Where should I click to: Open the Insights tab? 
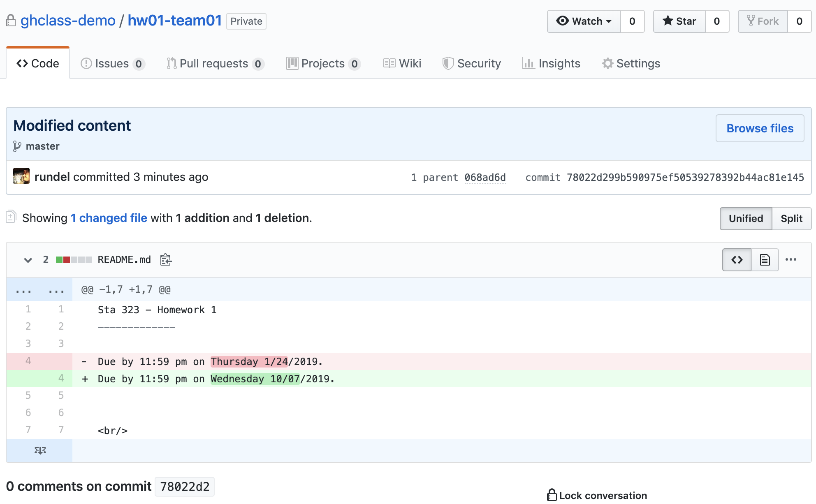(551, 64)
